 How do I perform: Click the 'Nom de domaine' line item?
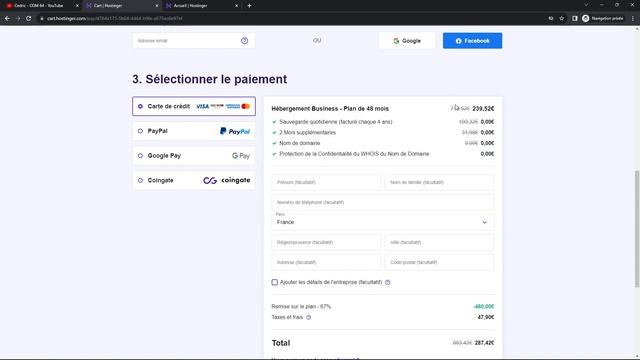coord(300,143)
